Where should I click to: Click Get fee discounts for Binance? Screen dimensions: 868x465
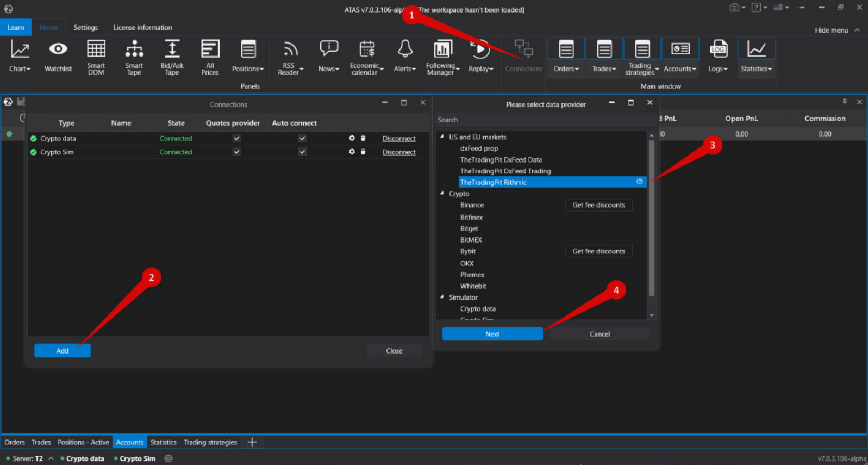598,205
